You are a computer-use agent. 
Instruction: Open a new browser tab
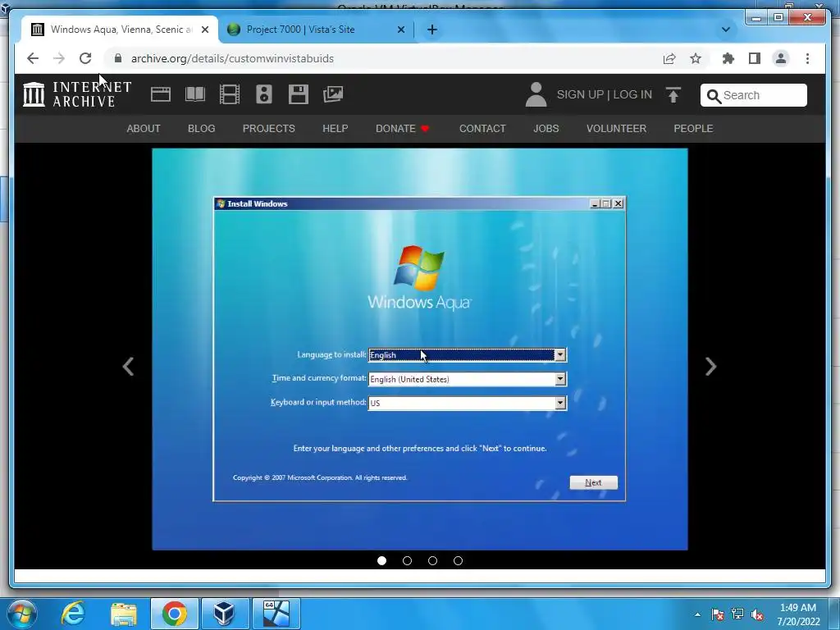(432, 30)
